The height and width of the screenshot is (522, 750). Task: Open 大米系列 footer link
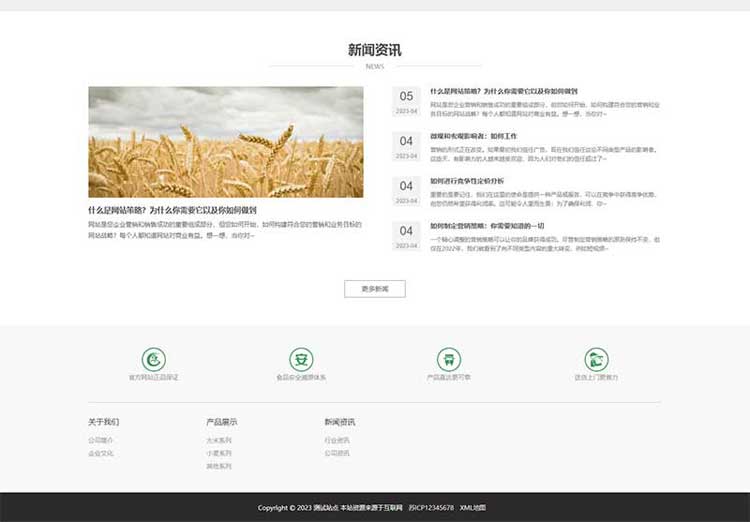tap(219, 440)
